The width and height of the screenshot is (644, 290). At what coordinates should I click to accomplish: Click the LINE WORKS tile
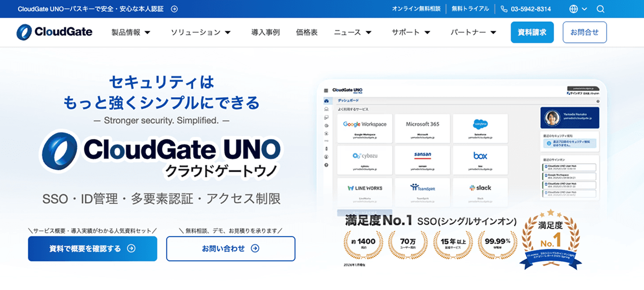(x=365, y=192)
